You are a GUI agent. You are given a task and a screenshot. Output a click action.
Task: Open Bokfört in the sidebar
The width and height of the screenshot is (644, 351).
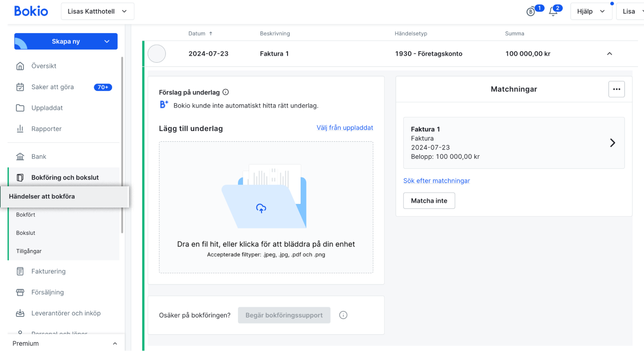[x=26, y=215]
